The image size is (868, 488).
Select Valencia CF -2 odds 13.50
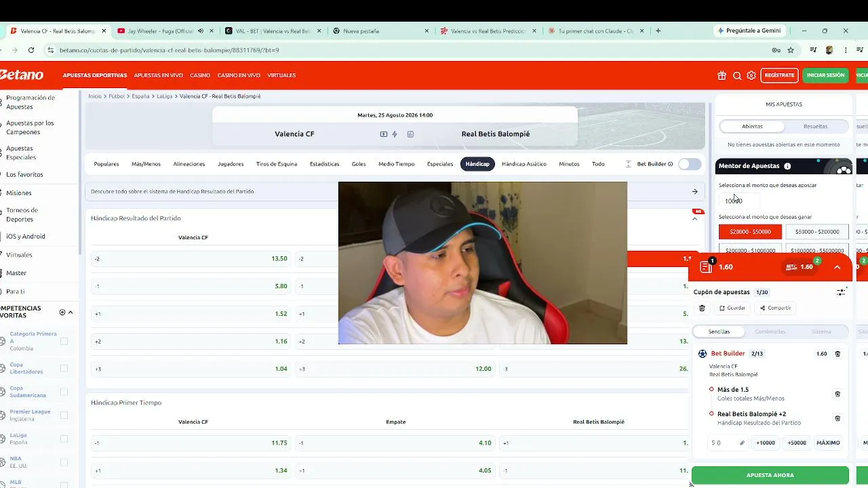tap(190, 259)
